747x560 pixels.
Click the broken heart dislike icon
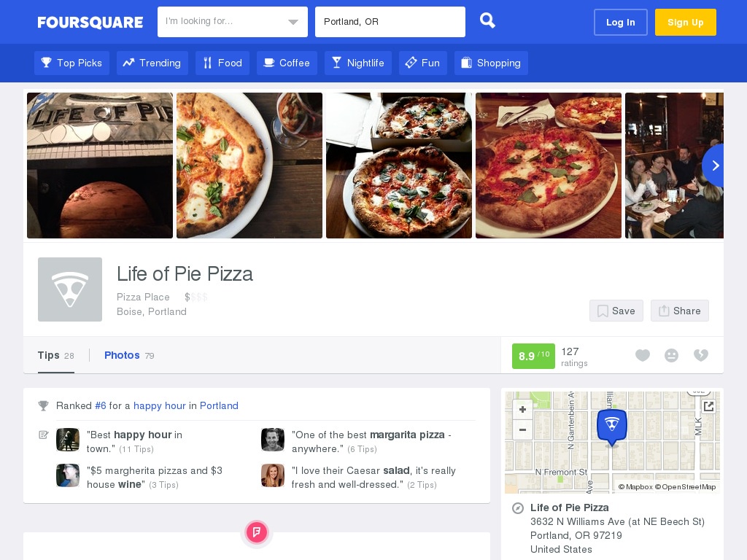(x=701, y=355)
